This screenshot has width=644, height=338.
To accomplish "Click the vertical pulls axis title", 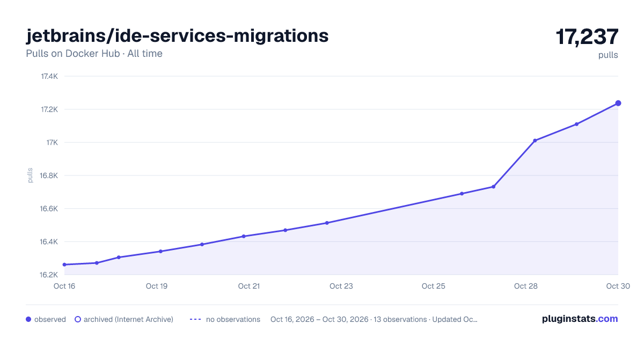I will pyautogui.click(x=30, y=175).
